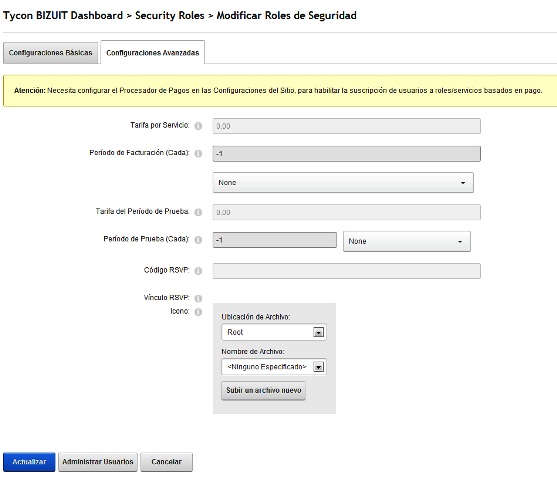Click the info icon for Tarifa del Período de Prueba
The width and height of the screenshot is (557, 480).
(x=198, y=212)
